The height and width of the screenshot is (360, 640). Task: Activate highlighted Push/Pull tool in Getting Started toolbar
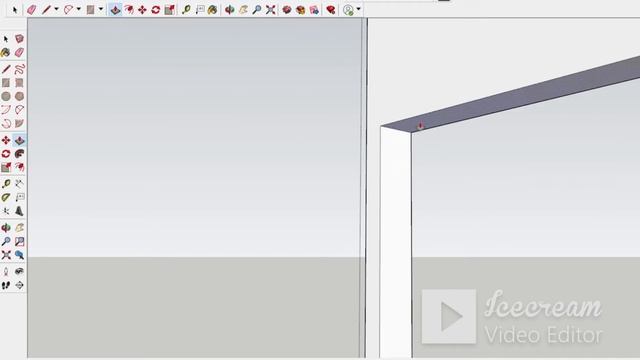115,9
